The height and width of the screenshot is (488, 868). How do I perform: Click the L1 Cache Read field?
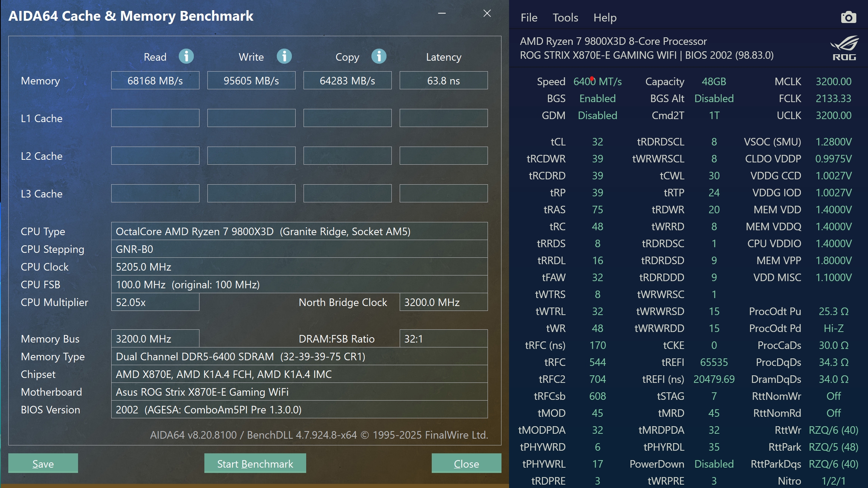[x=155, y=118]
